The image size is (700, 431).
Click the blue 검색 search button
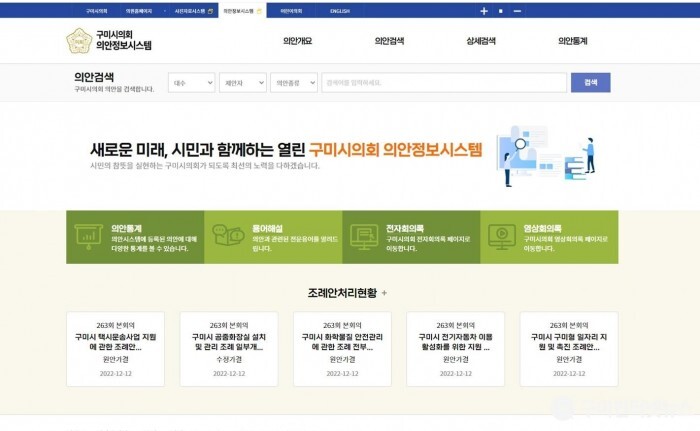pos(591,83)
